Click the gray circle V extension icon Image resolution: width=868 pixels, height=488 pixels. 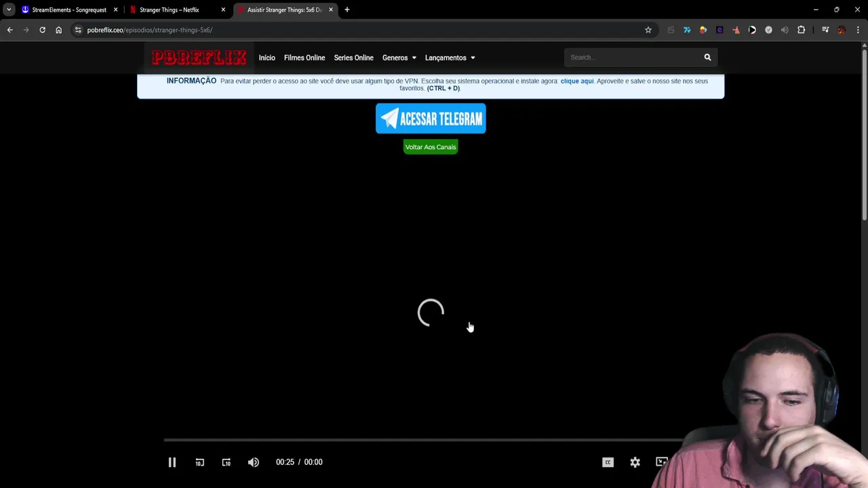pos(768,30)
